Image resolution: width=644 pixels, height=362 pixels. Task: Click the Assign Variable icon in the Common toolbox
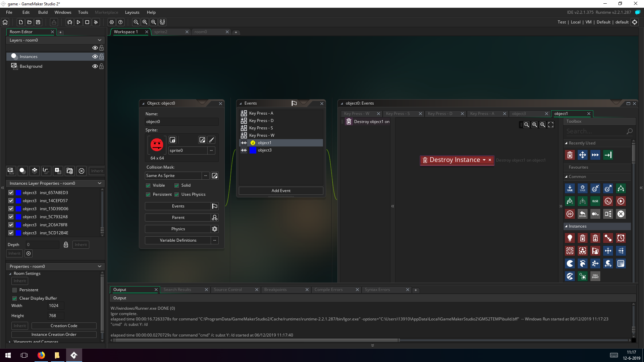[570, 189]
